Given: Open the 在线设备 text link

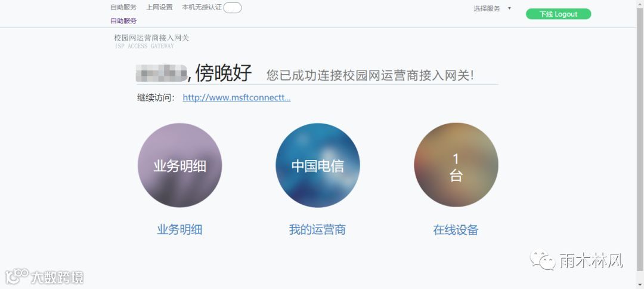Looking at the screenshot, I should (x=456, y=230).
